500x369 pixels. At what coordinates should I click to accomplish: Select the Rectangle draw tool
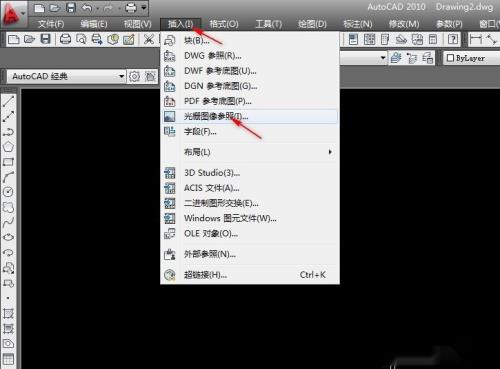(8, 162)
